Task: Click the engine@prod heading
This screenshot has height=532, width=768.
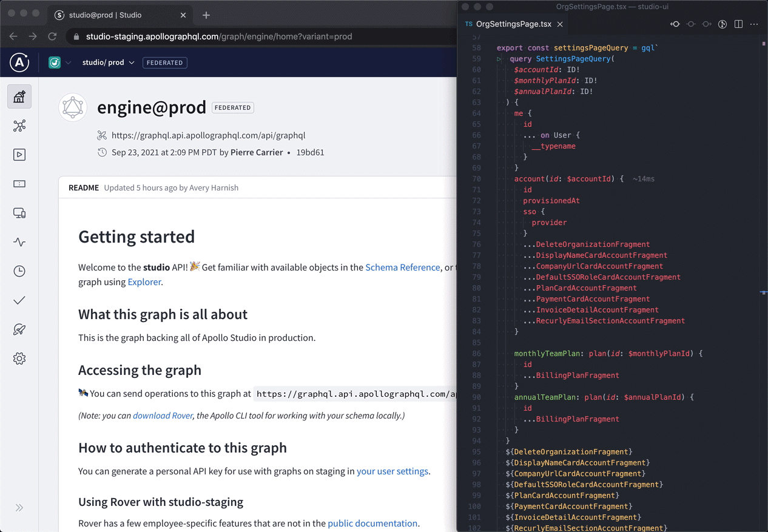Action: [152, 107]
